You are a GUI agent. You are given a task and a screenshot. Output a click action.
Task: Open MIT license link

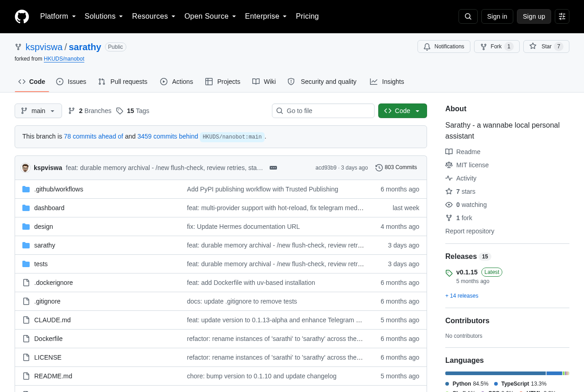point(467,165)
